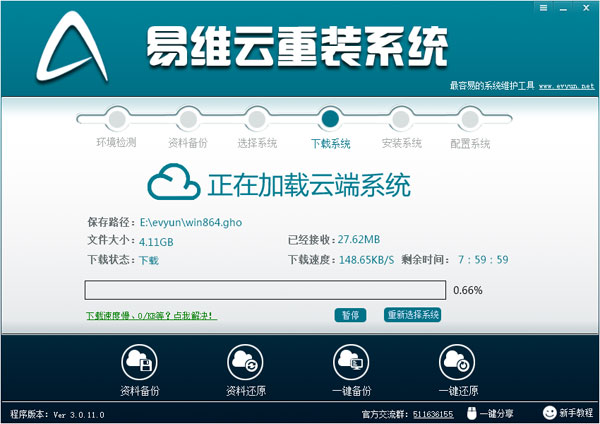
Task: Open the www.evyun.net website link
Action: pos(567,86)
